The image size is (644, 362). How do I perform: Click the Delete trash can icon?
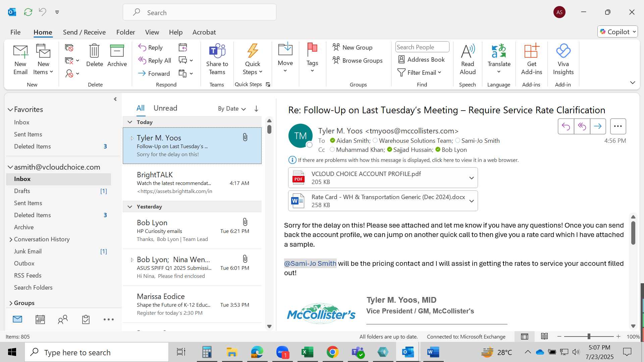(x=94, y=51)
